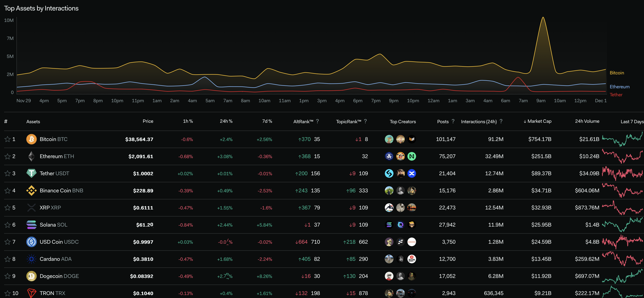Screen dimensions: 644x298
Task: Open the TRON TRX asset link
Action: (x=52, y=293)
